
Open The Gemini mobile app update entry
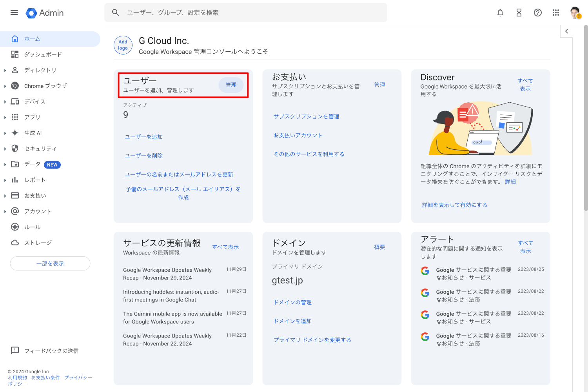pyautogui.click(x=185, y=318)
